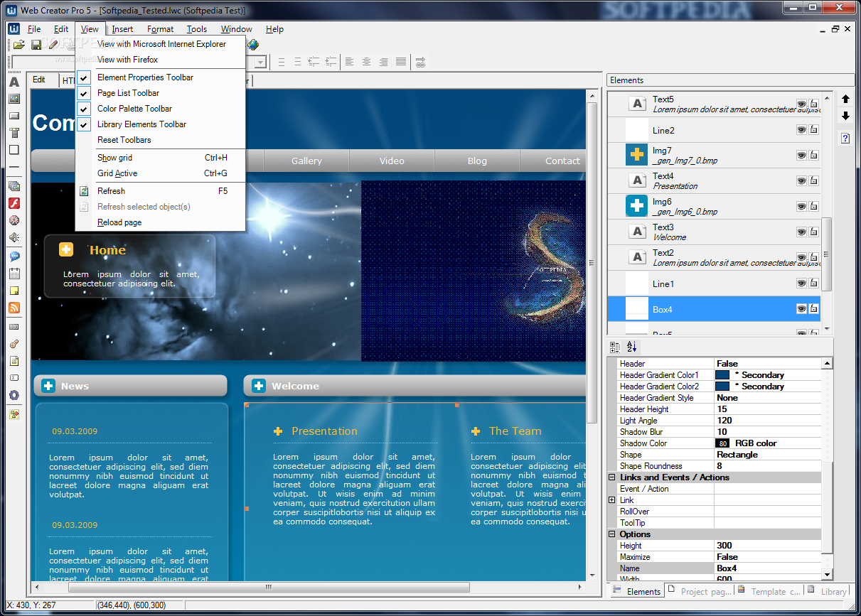The height and width of the screenshot is (616, 861).
Task: Open the Maximize property value False
Action: tap(767, 557)
